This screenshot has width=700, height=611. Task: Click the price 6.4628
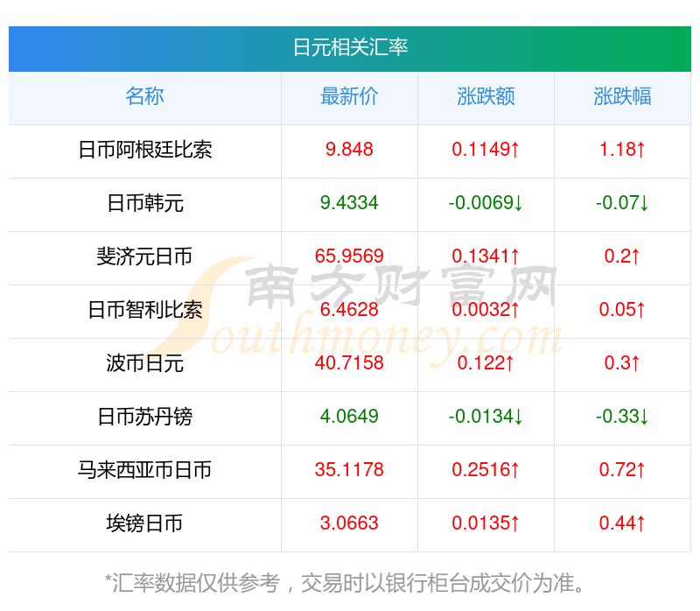[349, 310]
